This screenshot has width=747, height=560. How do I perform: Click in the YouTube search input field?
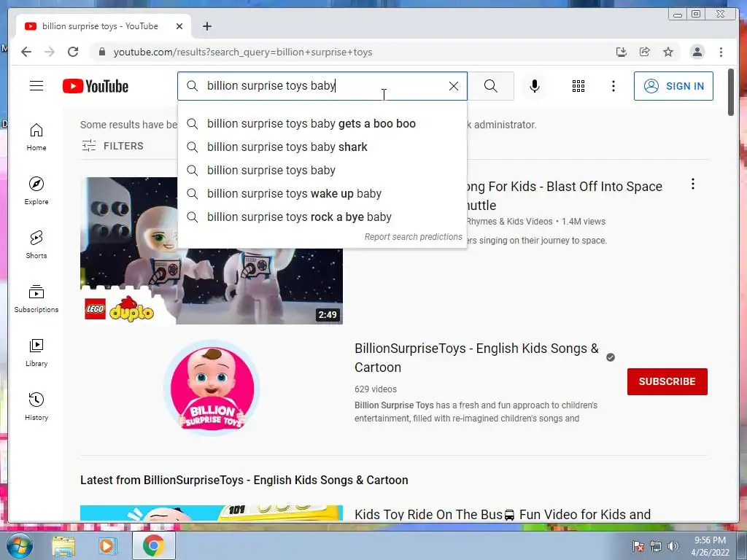pos(324,86)
